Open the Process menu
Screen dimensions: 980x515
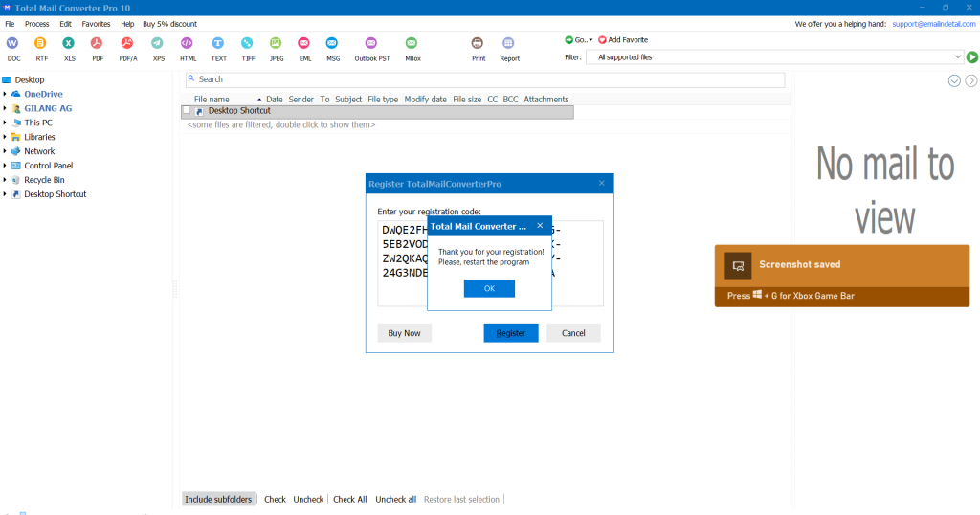[x=37, y=24]
